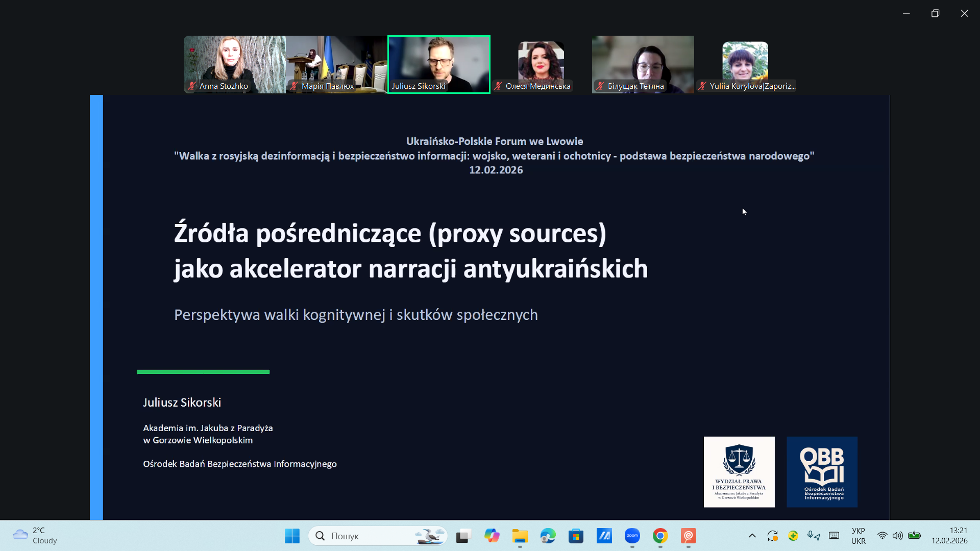Viewport: 980px width, 551px height.
Task: Select Juliusz Sikorski's video thumbnail
Action: click(x=438, y=64)
